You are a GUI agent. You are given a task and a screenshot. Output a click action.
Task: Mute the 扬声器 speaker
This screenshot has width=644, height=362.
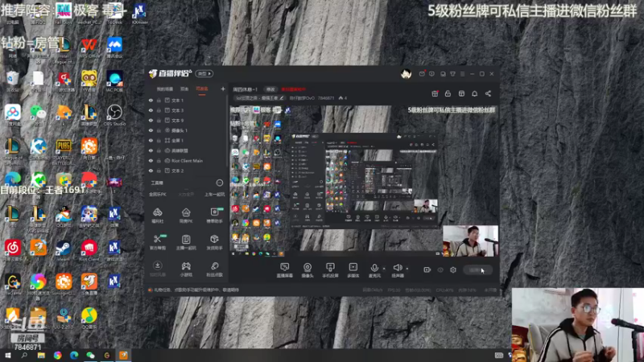(397, 270)
